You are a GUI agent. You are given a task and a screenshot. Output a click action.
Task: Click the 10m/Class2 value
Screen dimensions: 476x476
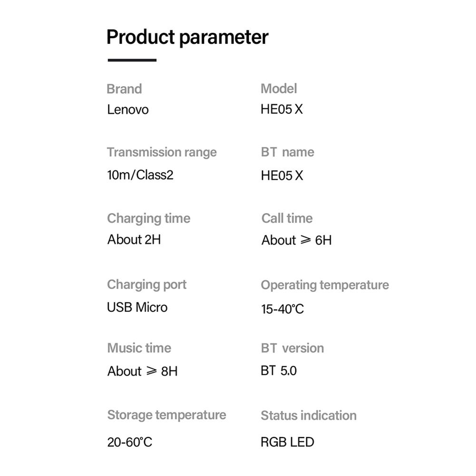click(140, 175)
